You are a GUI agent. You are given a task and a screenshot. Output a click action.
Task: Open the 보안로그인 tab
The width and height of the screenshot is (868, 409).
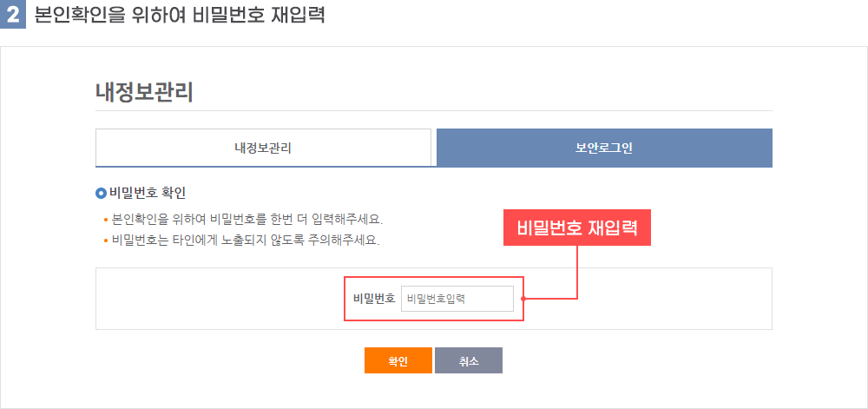[604, 148]
